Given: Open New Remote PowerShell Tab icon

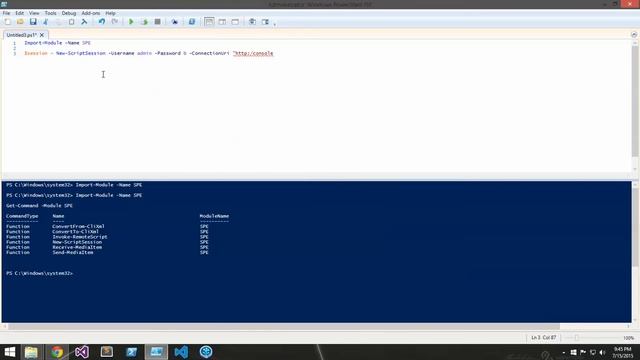Looking at the screenshot, I should pos(174,22).
